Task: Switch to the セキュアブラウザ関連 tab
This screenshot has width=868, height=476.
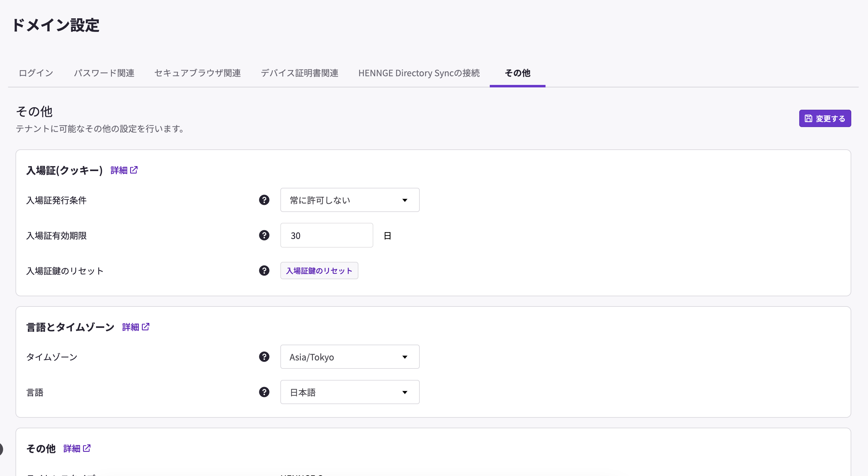Action: (x=197, y=73)
